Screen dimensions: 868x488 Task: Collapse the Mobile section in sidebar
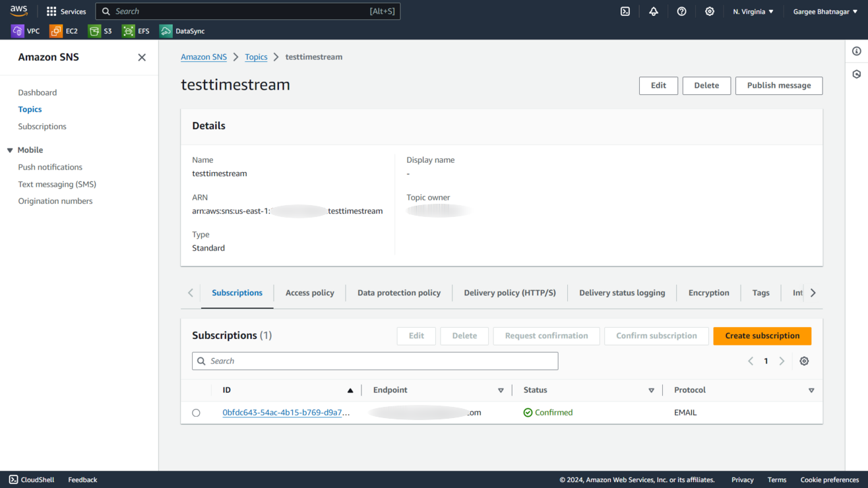pos(10,150)
